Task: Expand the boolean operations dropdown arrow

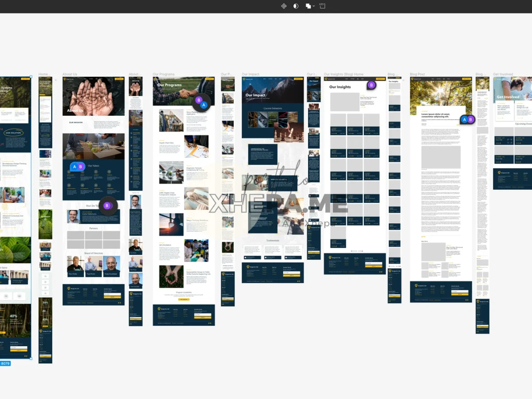Action: click(314, 6)
